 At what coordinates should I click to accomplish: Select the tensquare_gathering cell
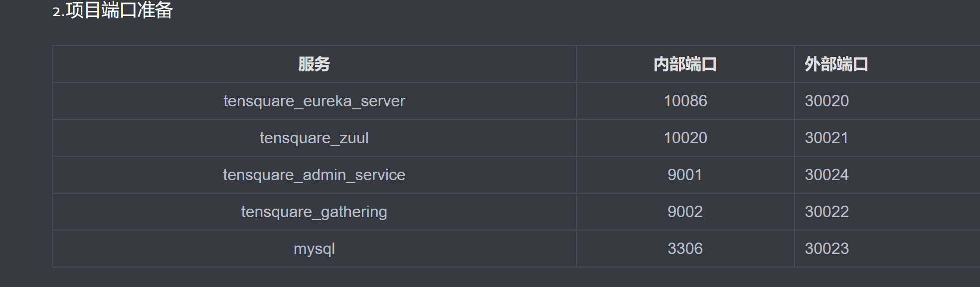(x=314, y=212)
